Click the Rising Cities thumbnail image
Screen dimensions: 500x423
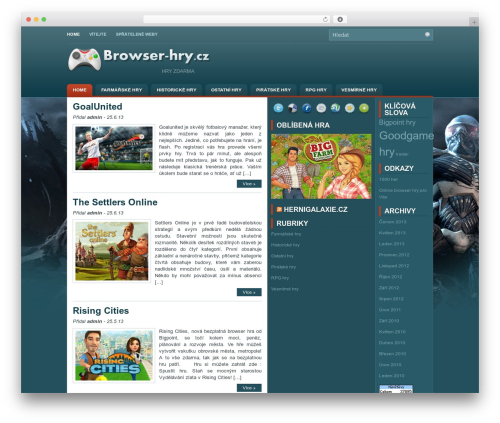114,355
